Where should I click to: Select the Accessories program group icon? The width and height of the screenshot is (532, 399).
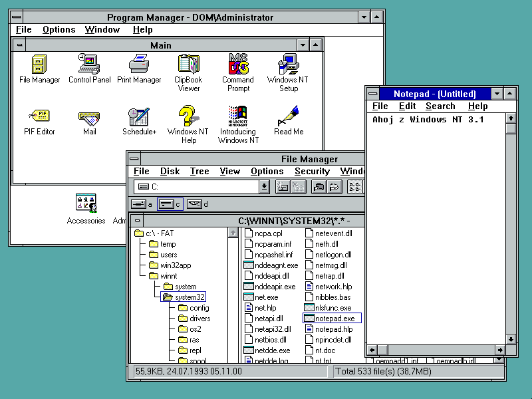[x=86, y=203]
